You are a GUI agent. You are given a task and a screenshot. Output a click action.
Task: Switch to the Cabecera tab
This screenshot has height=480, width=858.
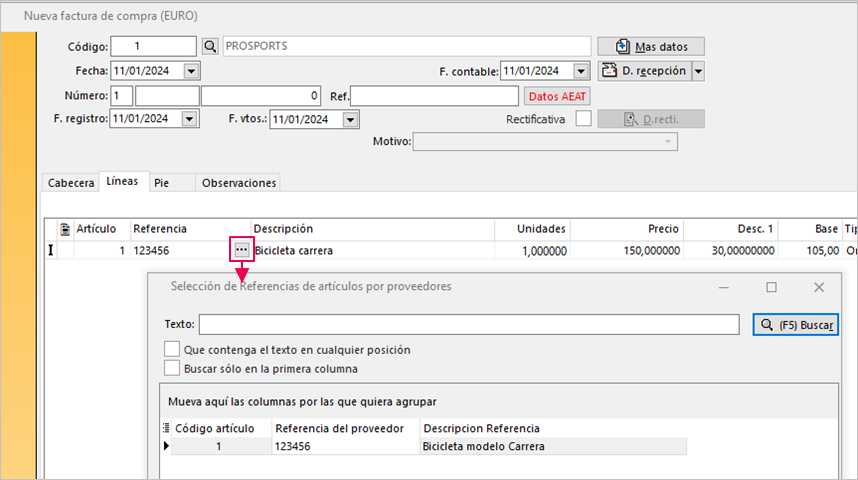tap(71, 183)
